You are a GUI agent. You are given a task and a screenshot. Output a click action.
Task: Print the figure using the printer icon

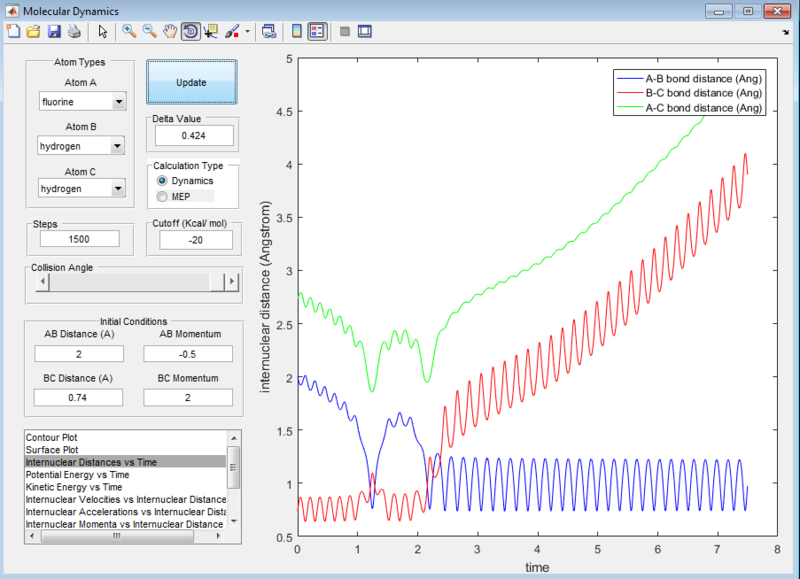click(74, 32)
